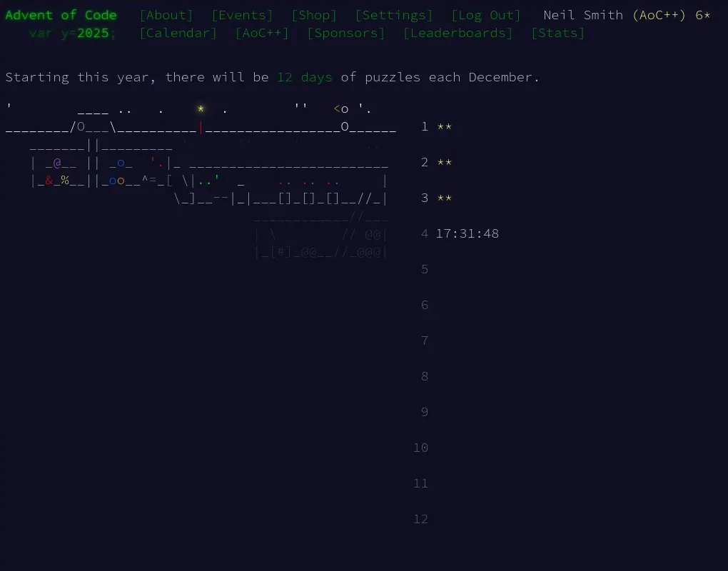The width and height of the screenshot is (728, 571).
Task: Click the [Log Out] link
Action: tap(486, 14)
